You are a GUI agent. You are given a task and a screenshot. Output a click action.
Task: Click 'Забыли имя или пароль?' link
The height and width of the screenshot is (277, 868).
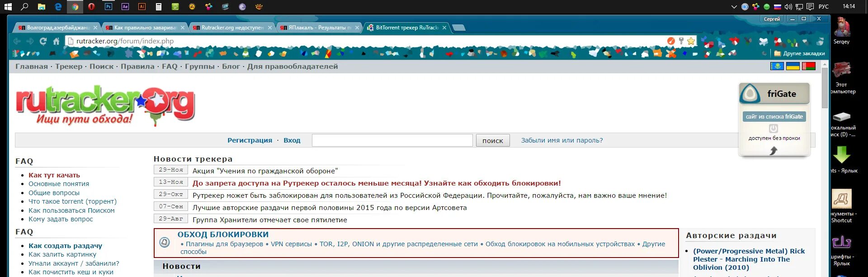tap(562, 140)
